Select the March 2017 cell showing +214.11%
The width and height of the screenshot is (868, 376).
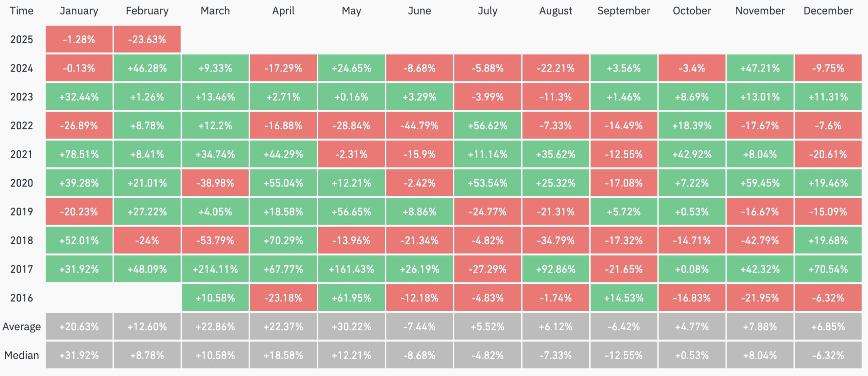215,269
